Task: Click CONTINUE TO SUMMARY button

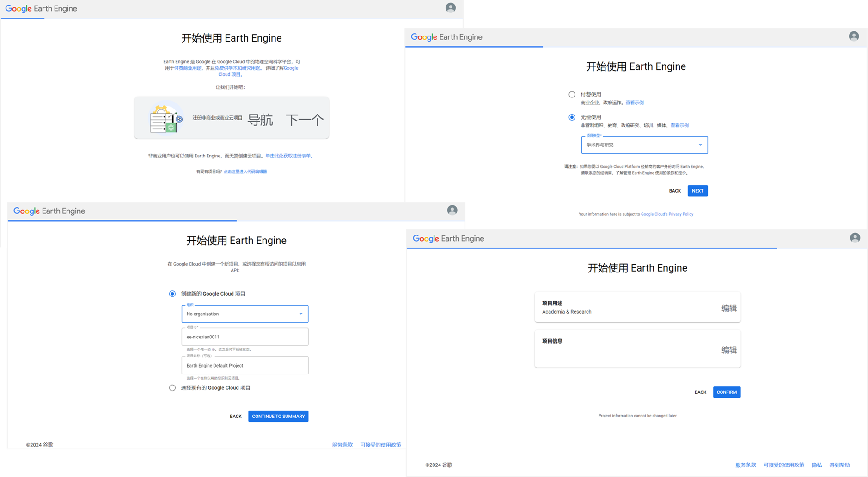Action: point(278,416)
